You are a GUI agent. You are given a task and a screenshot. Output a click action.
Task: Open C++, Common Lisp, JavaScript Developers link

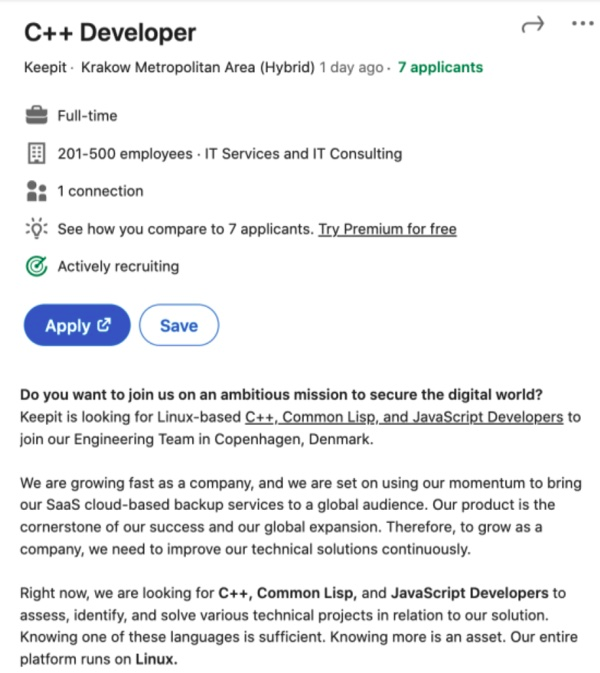404,416
